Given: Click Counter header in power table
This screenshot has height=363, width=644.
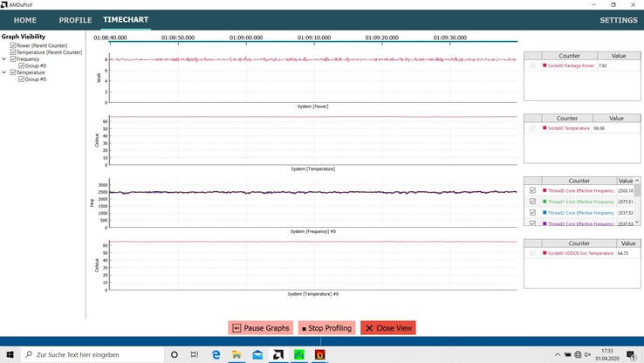Looking at the screenshot, I should pos(569,56).
